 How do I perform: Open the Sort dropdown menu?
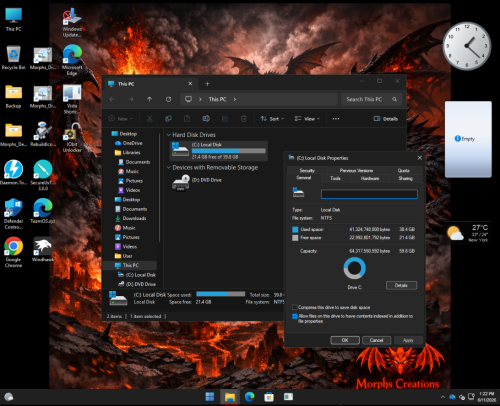[x=272, y=119]
